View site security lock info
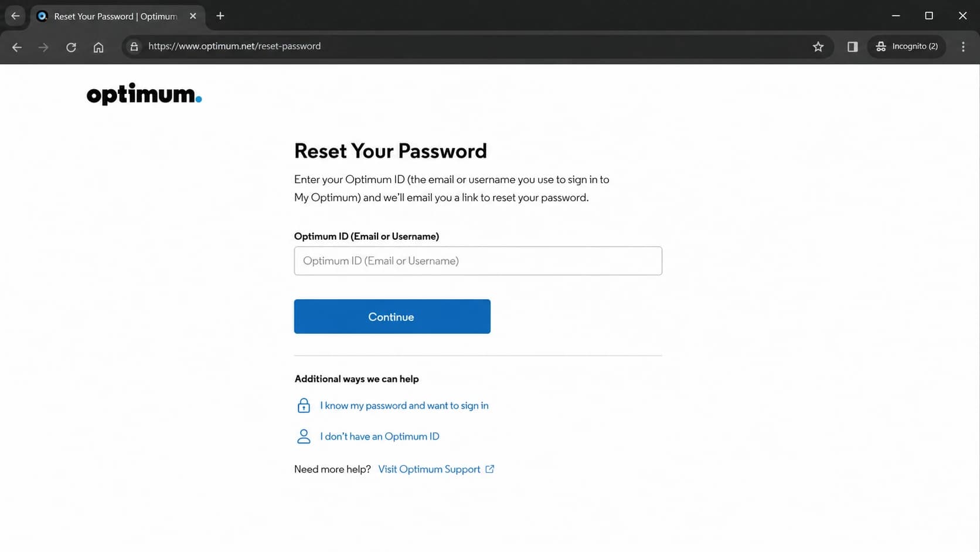 pos(134,46)
